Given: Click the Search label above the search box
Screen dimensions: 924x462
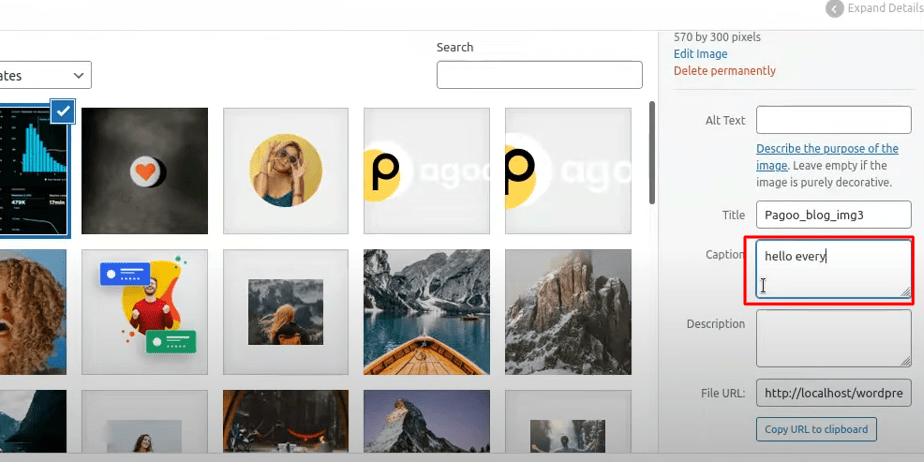Looking at the screenshot, I should [x=454, y=47].
